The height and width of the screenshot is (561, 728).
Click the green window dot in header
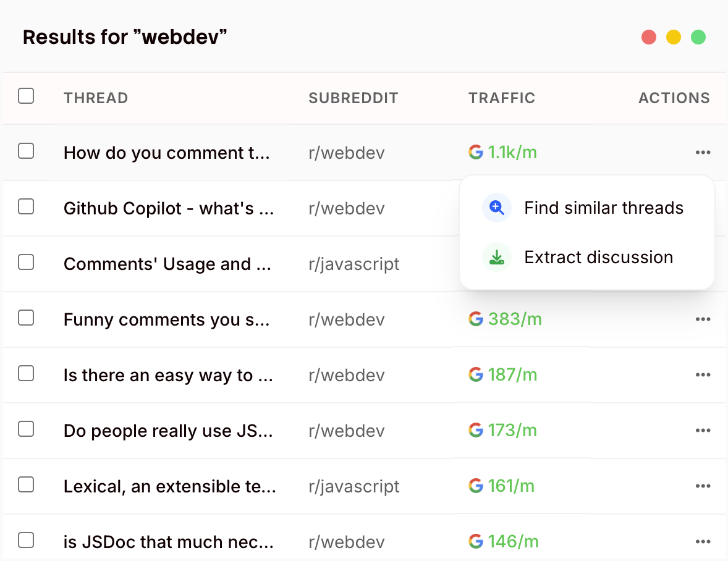[698, 37]
